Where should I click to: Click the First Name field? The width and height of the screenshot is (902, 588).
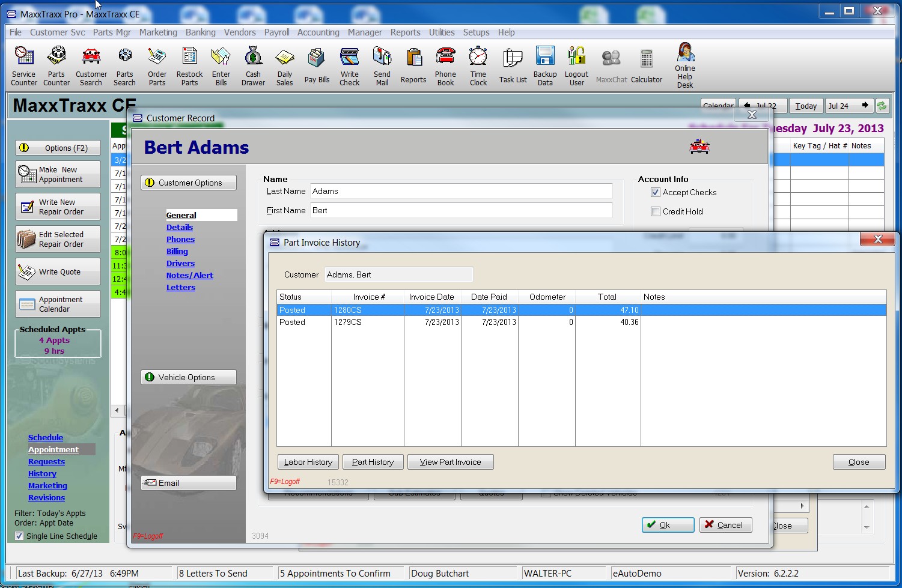pos(461,210)
